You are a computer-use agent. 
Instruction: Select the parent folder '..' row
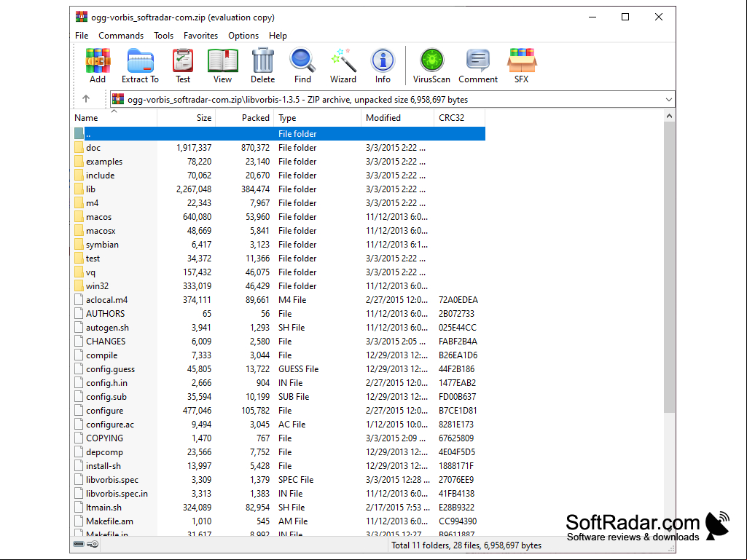pyautogui.click(x=279, y=134)
